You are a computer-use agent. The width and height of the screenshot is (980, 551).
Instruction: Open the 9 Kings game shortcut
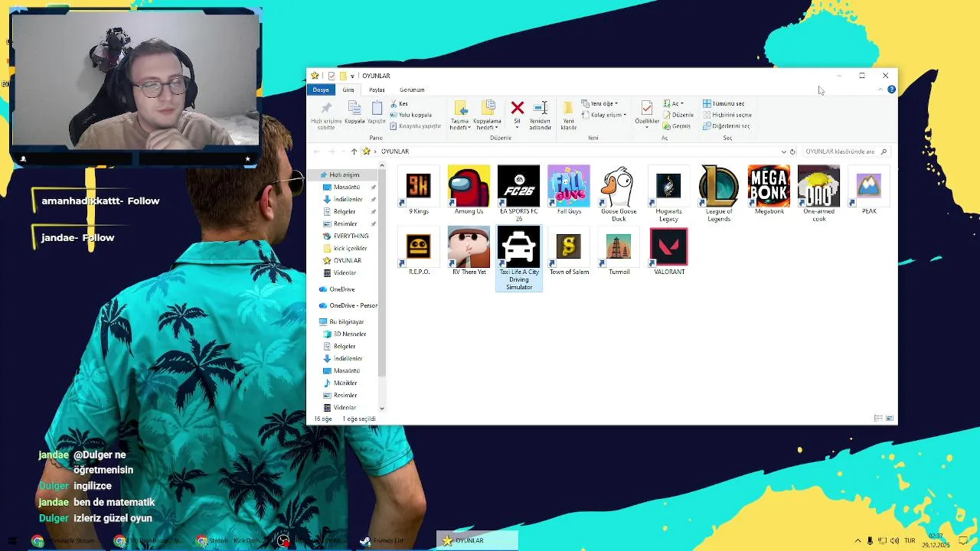(419, 191)
